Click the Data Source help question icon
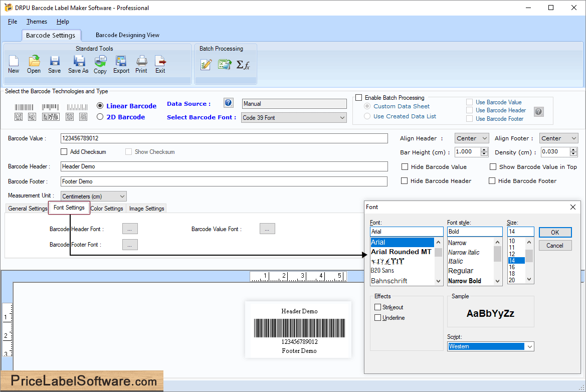 coord(229,103)
